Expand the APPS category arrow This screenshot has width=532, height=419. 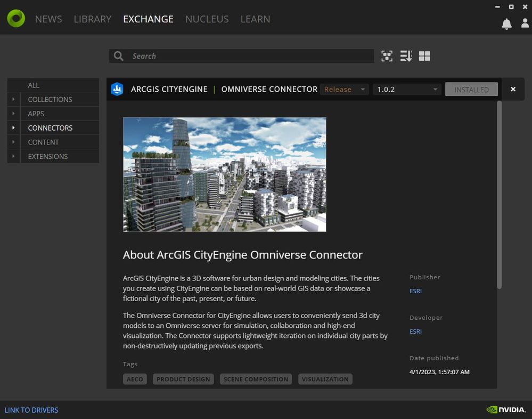coord(13,114)
